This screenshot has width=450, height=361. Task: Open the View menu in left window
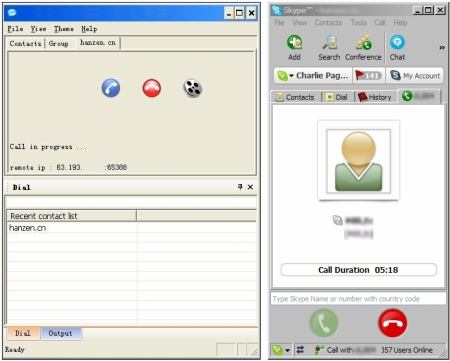[x=38, y=29]
